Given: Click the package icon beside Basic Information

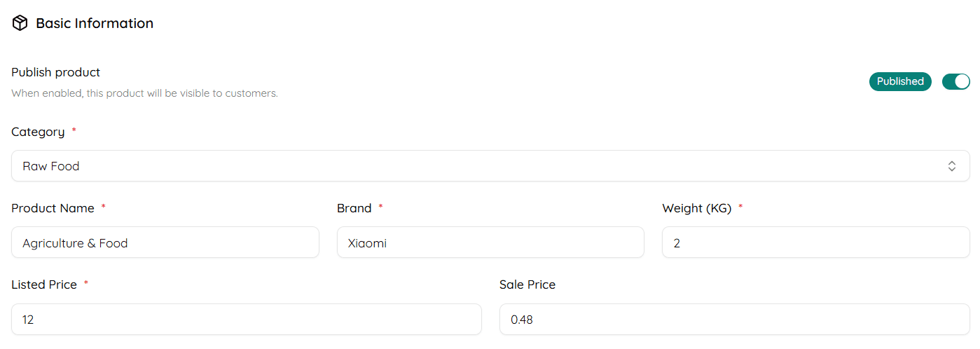Looking at the screenshot, I should coord(20,23).
